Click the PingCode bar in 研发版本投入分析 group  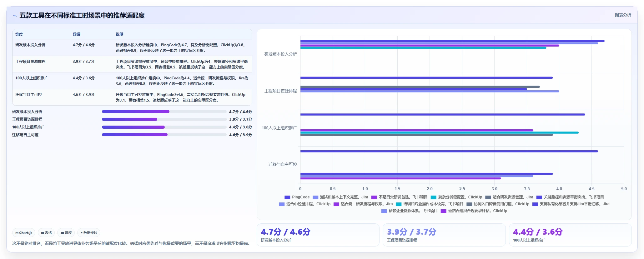(x=452, y=41)
